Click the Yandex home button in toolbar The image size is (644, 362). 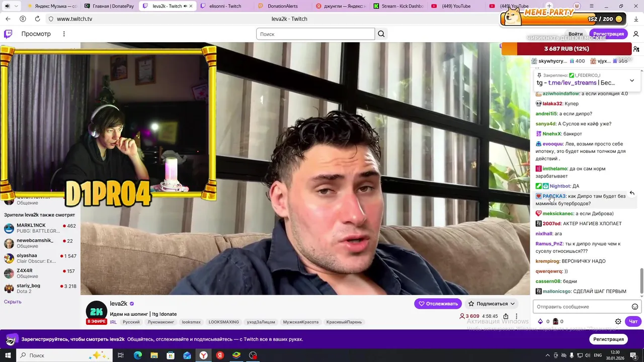23,19
